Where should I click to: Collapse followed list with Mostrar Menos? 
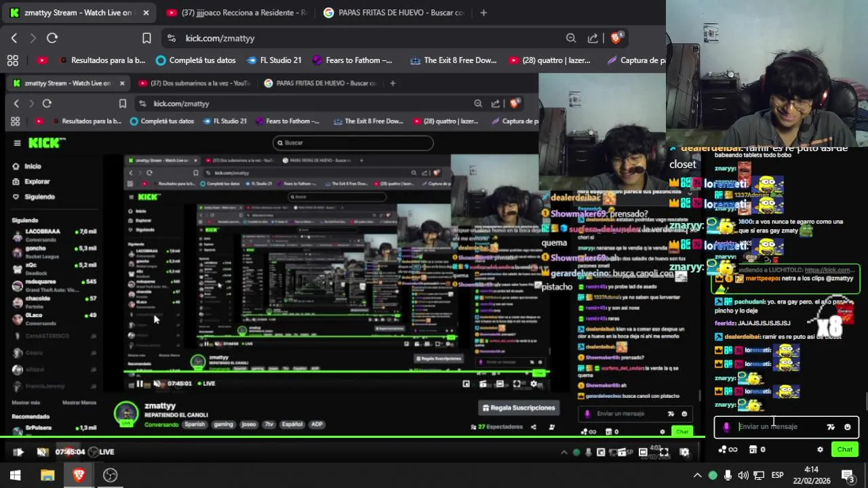[79, 403]
